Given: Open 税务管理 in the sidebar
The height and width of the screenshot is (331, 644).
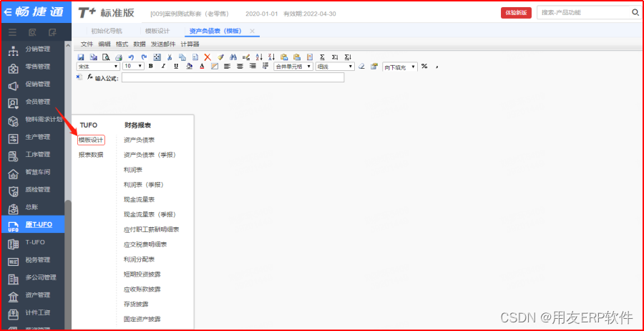Looking at the screenshot, I should coord(38,260).
